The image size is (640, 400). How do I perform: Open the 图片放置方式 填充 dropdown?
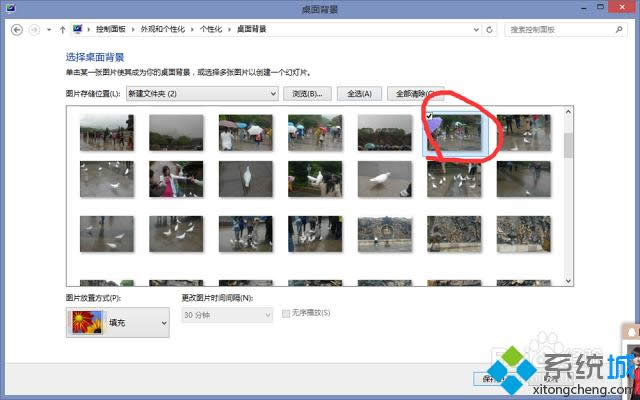(x=118, y=322)
